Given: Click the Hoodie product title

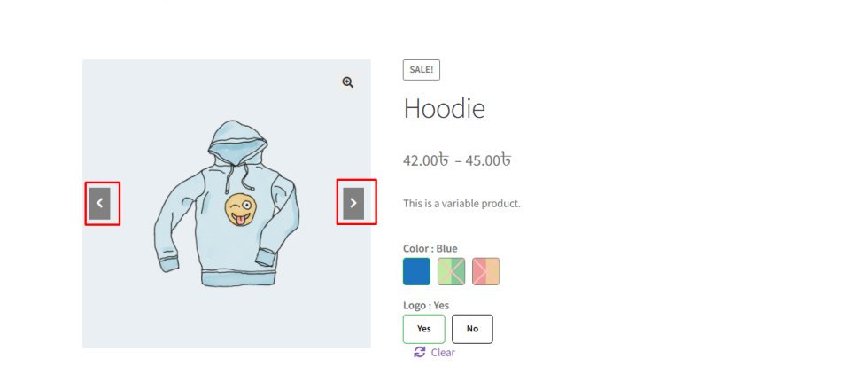Looking at the screenshot, I should point(444,108).
